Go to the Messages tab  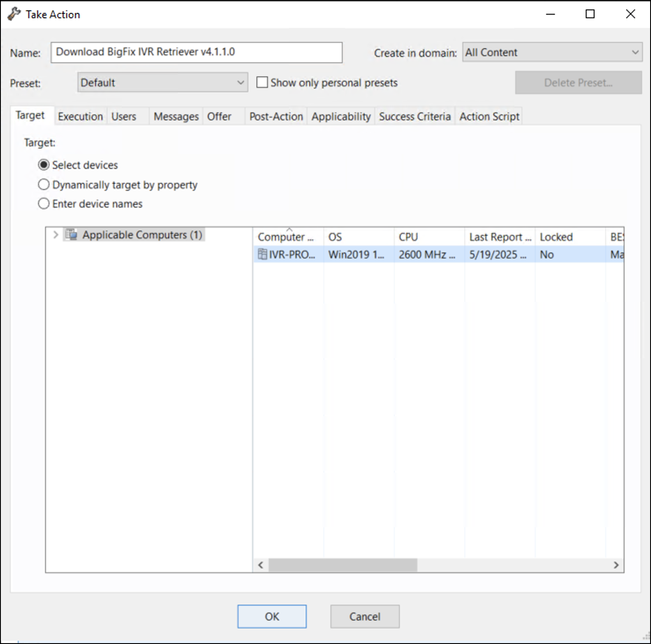pyautogui.click(x=176, y=116)
